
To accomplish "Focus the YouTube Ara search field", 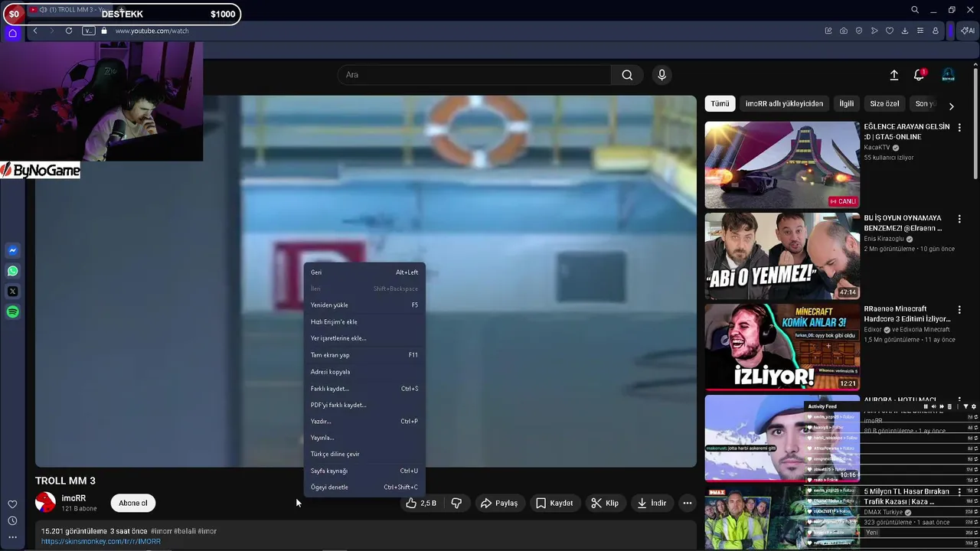I will tap(475, 75).
